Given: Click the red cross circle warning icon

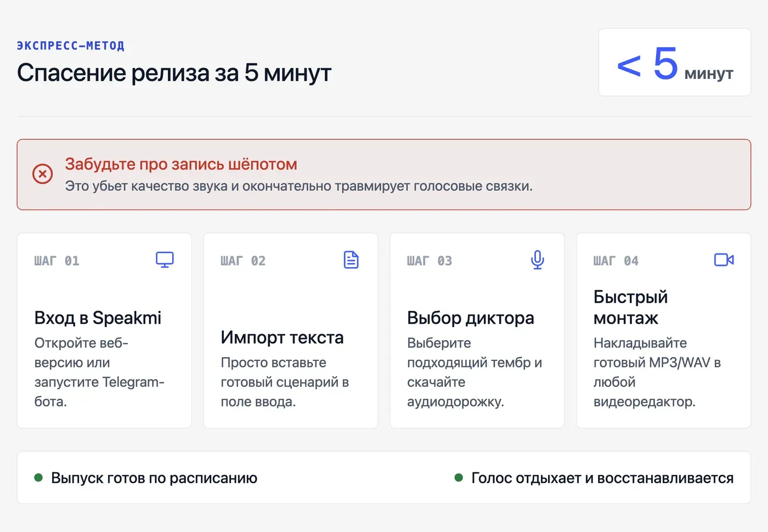Looking at the screenshot, I should click(42, 174).
